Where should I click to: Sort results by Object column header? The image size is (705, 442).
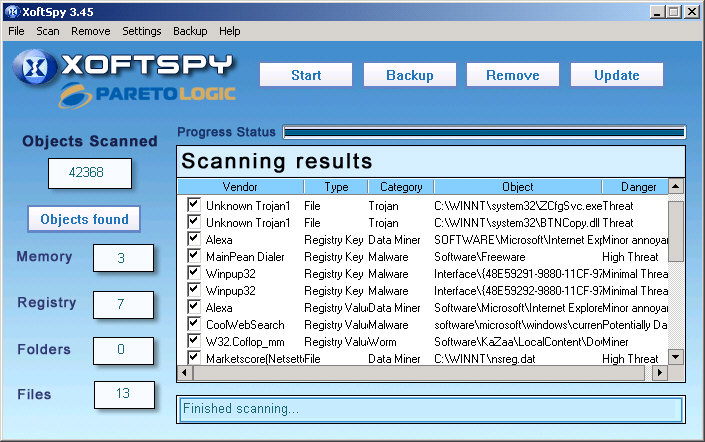pos(518,187)
